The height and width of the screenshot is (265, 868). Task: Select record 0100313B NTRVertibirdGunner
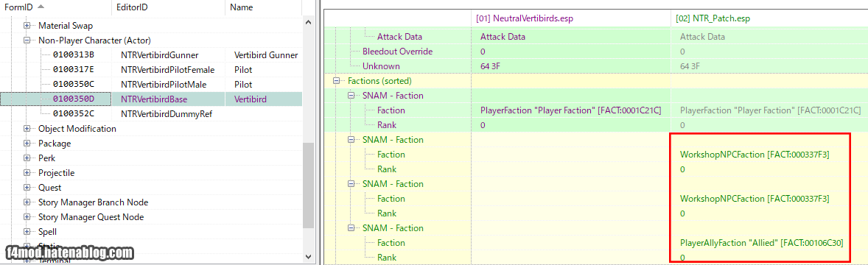151,55
